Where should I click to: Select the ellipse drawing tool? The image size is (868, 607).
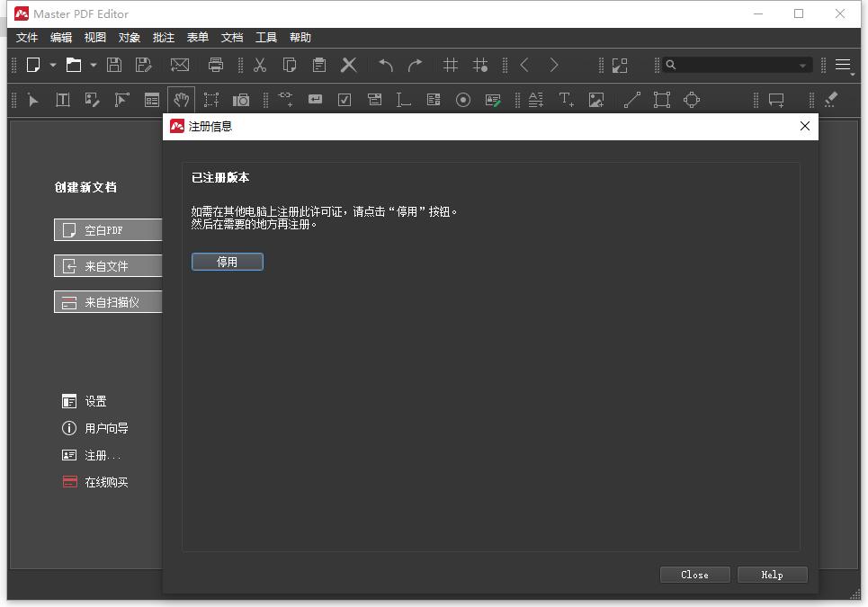[692, 100]
